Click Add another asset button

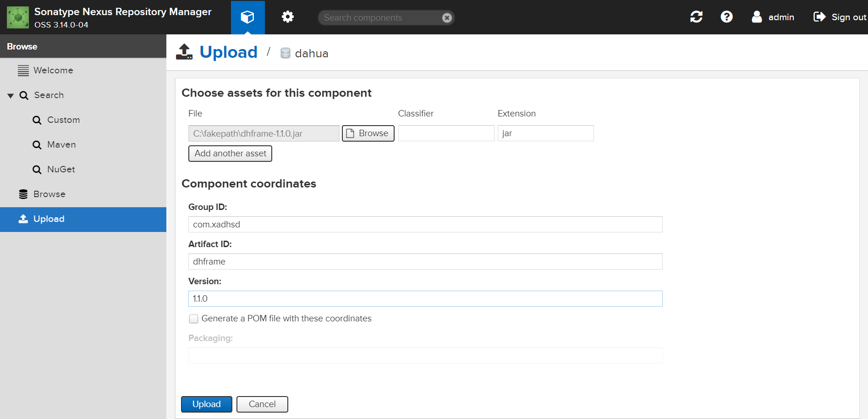[x=230, y=154]
